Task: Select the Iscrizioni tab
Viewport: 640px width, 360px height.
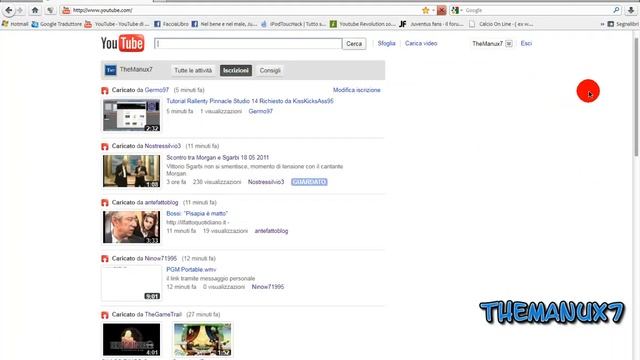Action: [236, 70]
